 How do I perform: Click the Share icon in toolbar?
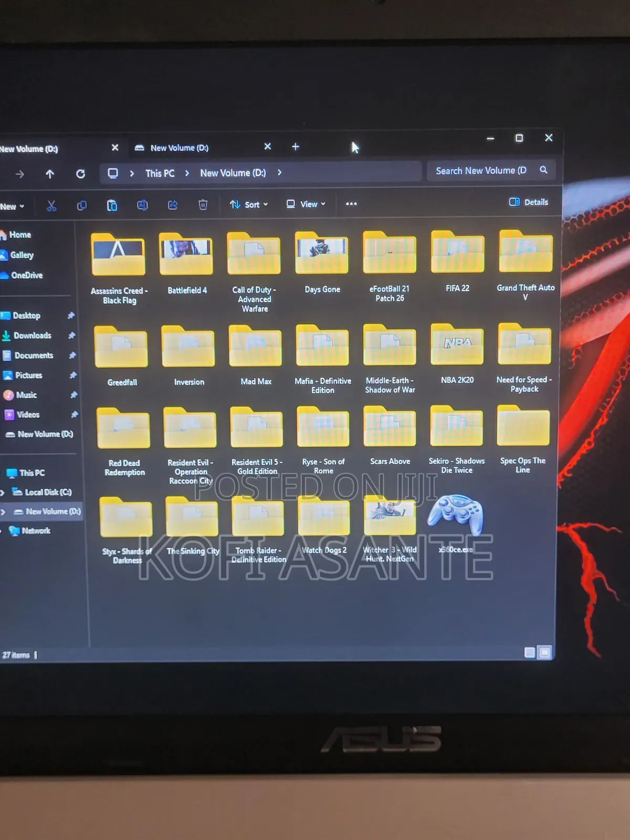click(x=173, y=205)
